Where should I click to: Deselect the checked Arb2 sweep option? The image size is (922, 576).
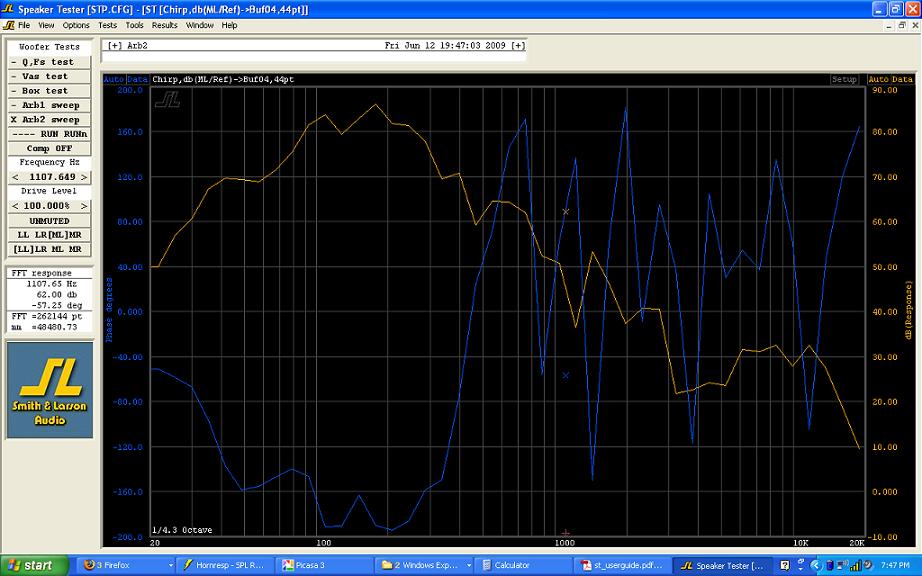click(49, 119)
